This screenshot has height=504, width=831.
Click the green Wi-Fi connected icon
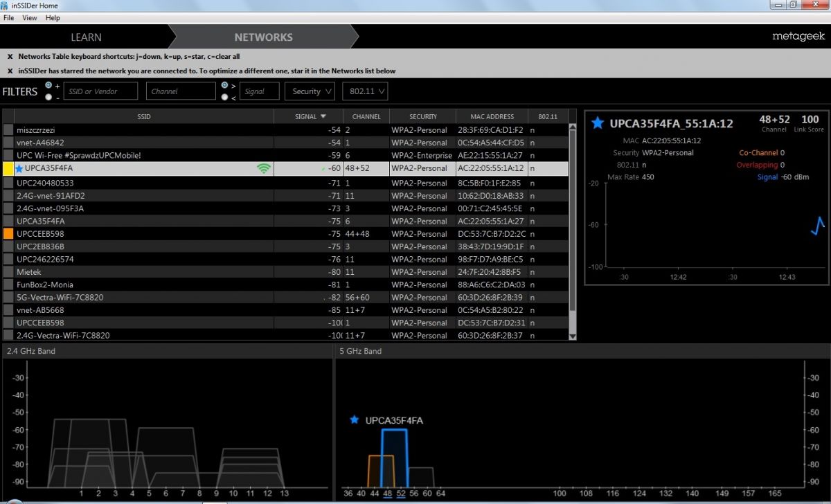point(263,168)
